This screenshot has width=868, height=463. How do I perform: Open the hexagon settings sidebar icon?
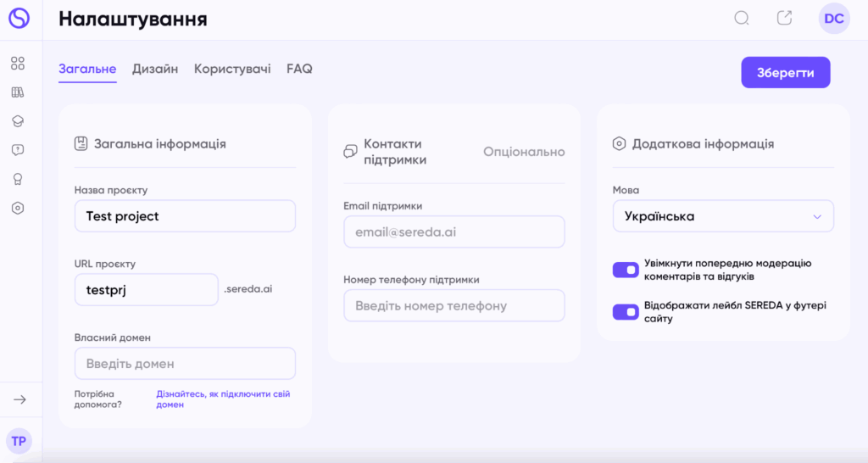click(18, 209)
